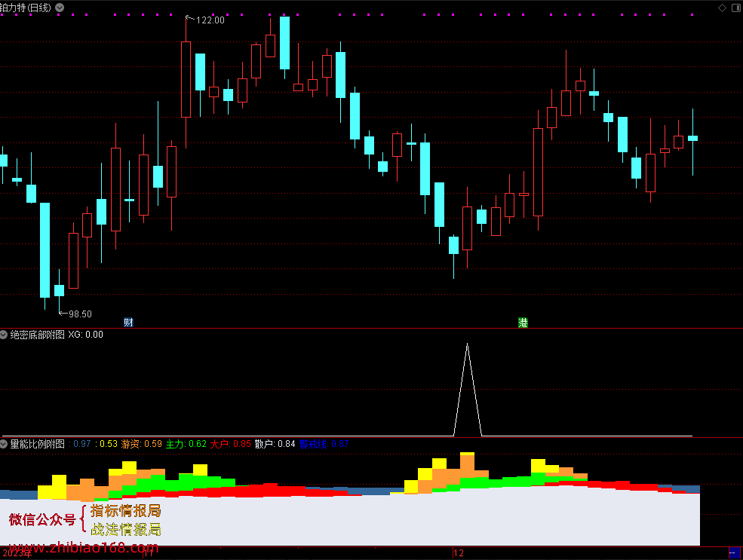This screenshot has height=560, width=743.
Task: Open the 财 financial info marker
Action: [x=128, y=323]
